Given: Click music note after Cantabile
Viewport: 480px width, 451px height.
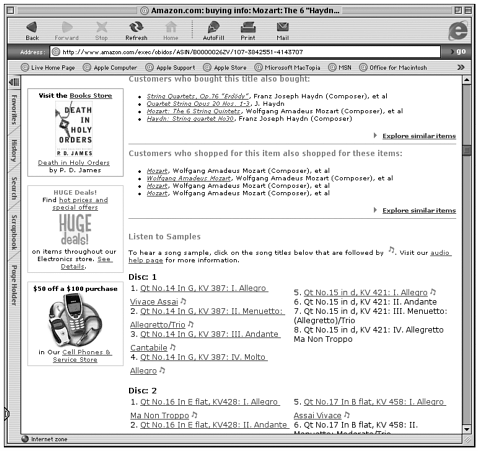Looking at the screenshot, I should pos(172,347).
